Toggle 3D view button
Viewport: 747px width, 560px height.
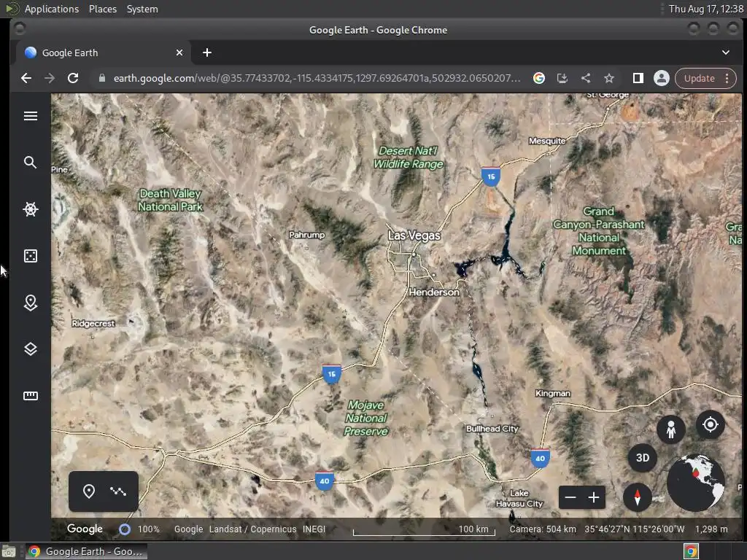click(x=643, y=458)
